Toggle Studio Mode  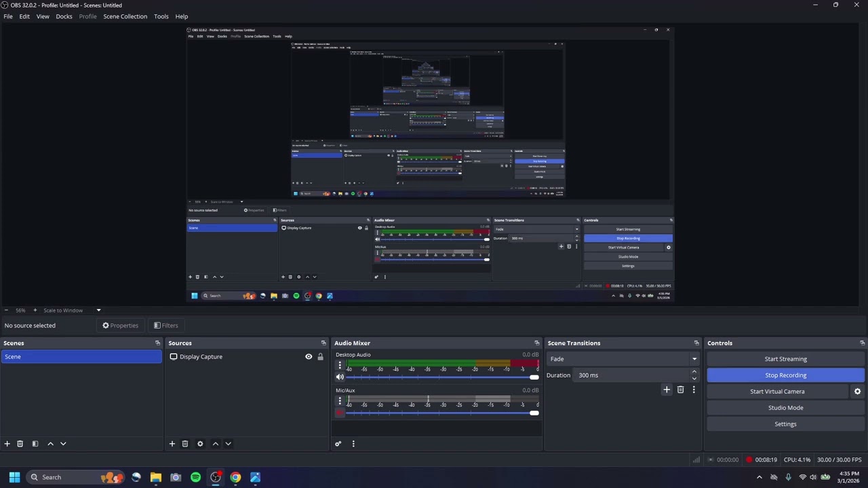click(785, 408)
